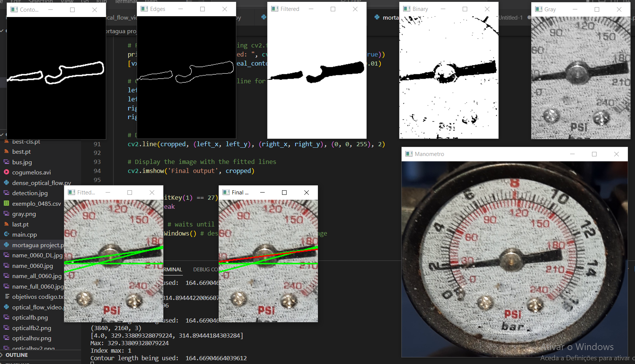
Task: Click line number 94 in the editor gutter
Action: tap(97, 171)
